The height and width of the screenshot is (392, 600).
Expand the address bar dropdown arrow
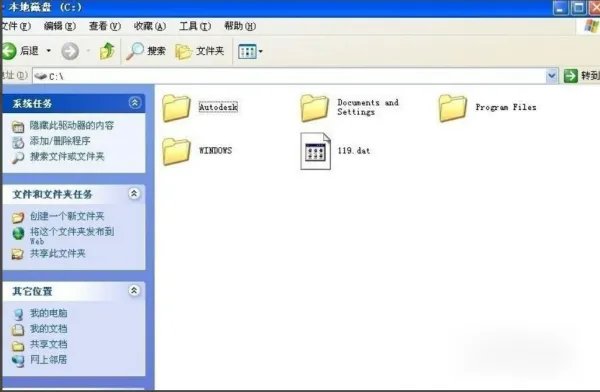(551, 76)
